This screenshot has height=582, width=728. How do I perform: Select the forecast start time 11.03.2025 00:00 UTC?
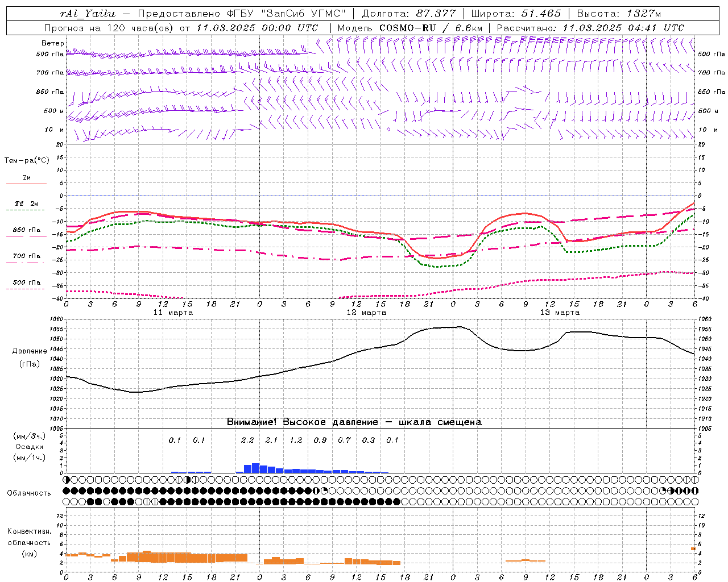[257, 28]
